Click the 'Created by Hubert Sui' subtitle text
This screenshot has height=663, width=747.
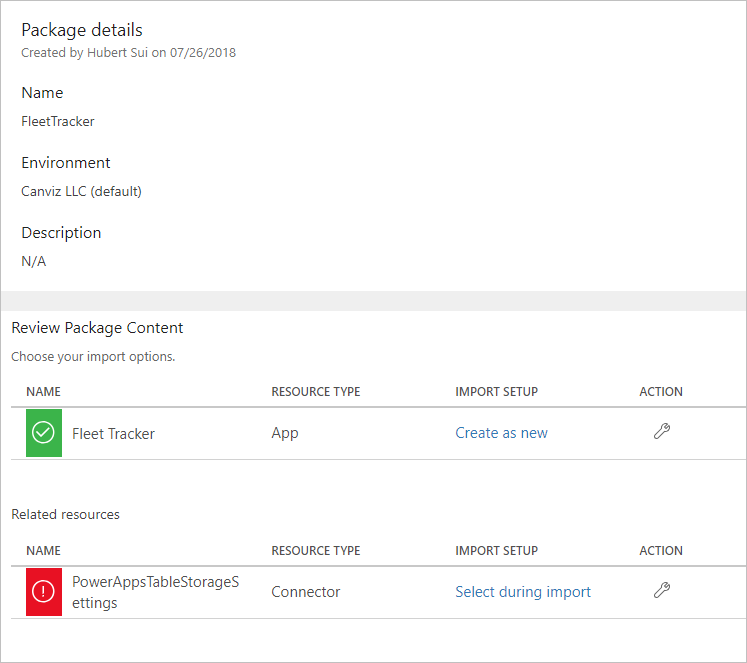(128, 52)
